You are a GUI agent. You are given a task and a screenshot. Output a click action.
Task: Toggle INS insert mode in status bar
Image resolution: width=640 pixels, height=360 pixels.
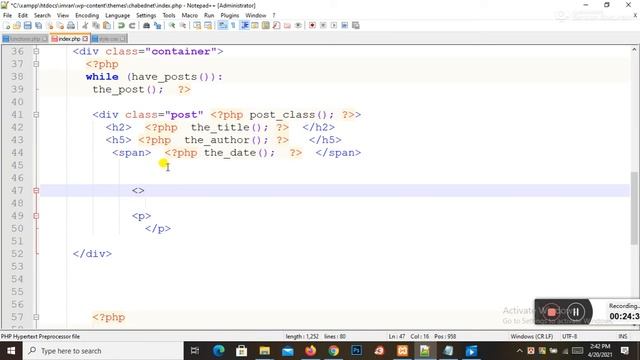tap(622, 336)
